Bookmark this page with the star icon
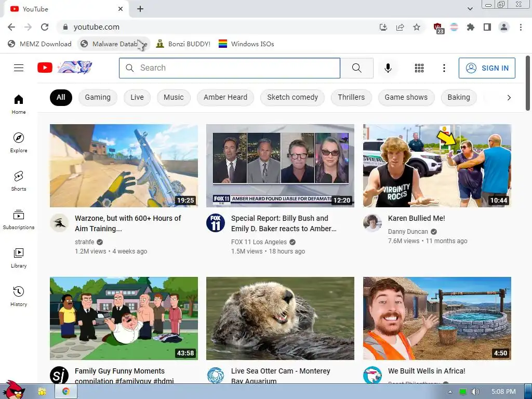This screenshot has height=399, width=532. coord(417,27)
